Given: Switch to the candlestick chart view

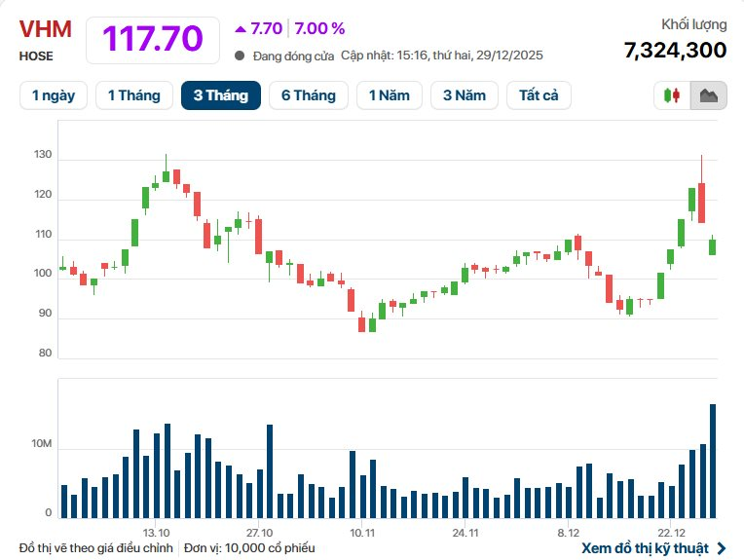Looking at the screenshot, I should pos(671,95).
